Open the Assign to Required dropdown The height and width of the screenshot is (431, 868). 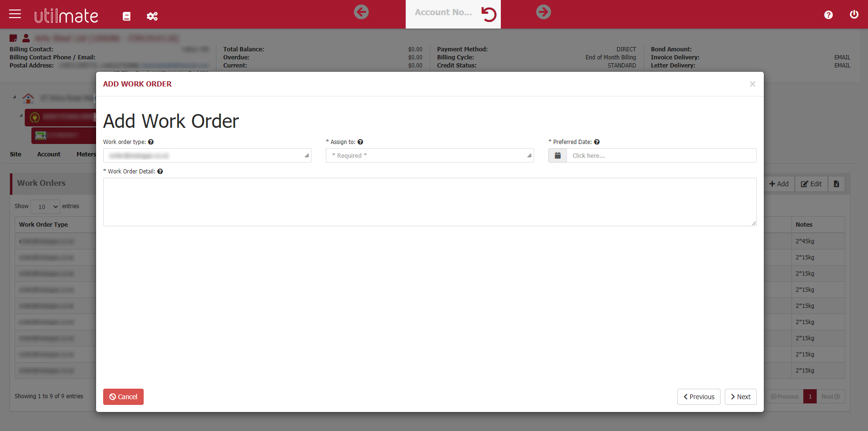pyautogui.click(x=429, y=155)
